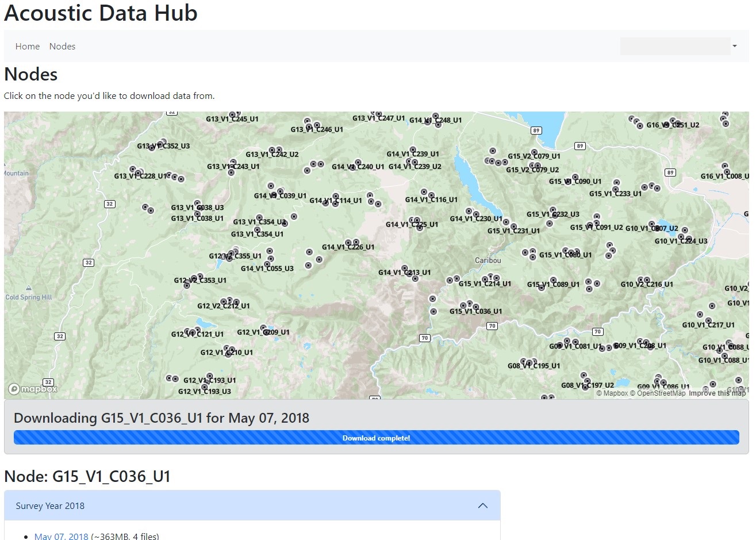Collapse the Survey Year 2018 section
This screenshot has height=540, width=756.
[252, 505]
